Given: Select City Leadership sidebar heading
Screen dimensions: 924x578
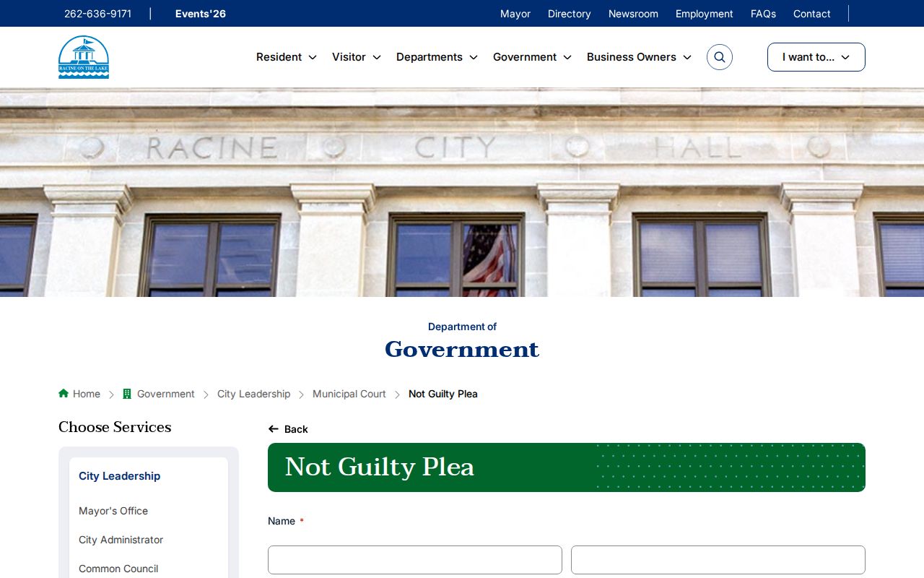Looking at the screenshot, I should [x=119, y=476].
